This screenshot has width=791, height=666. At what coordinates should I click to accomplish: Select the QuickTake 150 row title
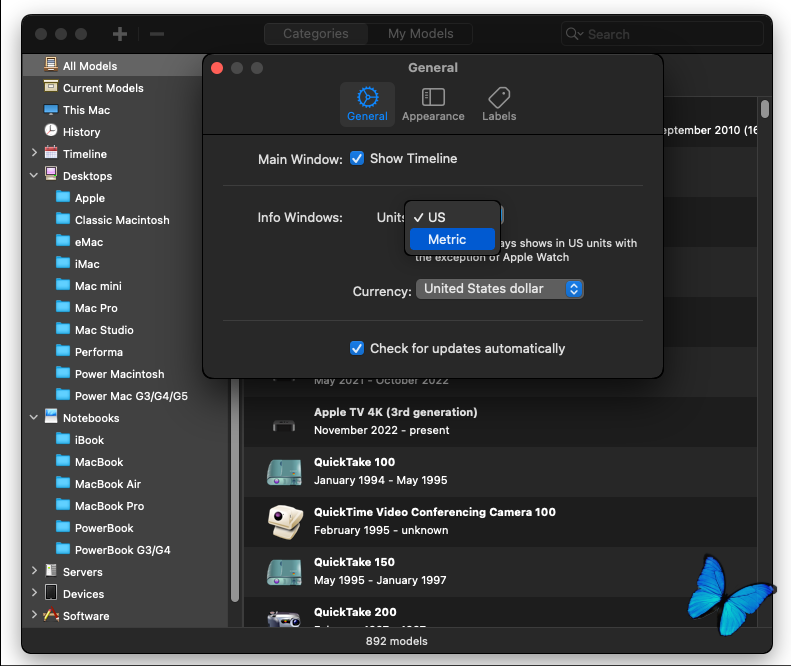click(x=354, y=562)
